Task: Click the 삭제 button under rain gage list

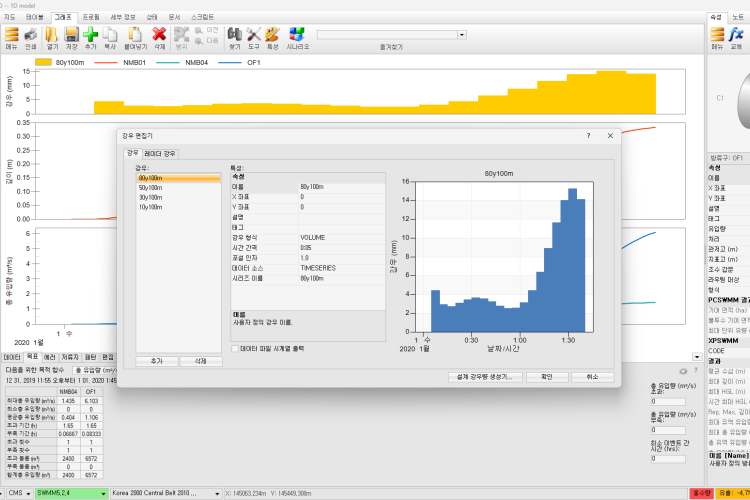Action: 201,361
